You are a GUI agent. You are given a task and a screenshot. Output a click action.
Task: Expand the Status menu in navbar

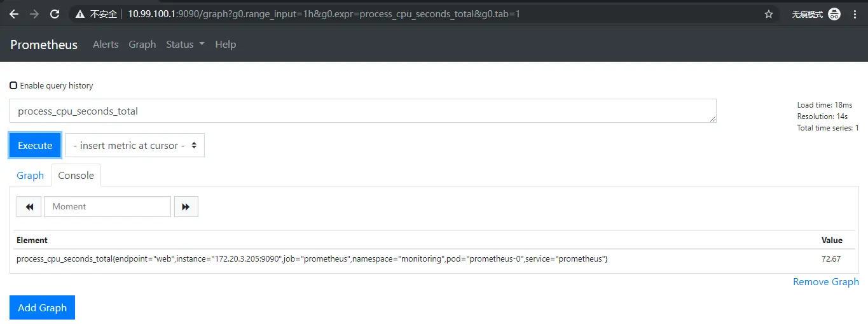[185, 44]
